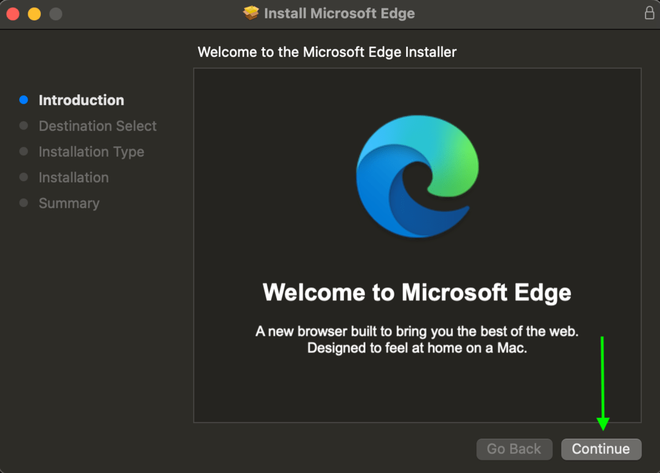Click the package icon beside window title
This screenshot has height=473, width=660.
point(251,13)
